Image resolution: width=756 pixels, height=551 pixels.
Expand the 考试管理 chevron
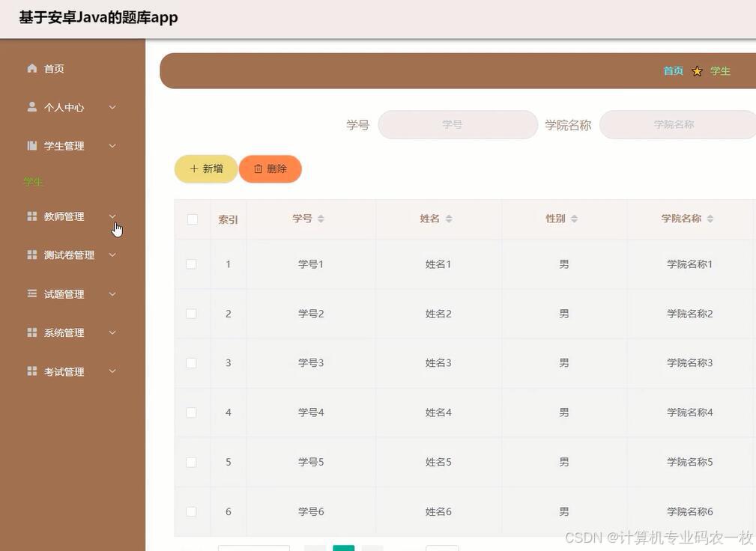point(112,371)
